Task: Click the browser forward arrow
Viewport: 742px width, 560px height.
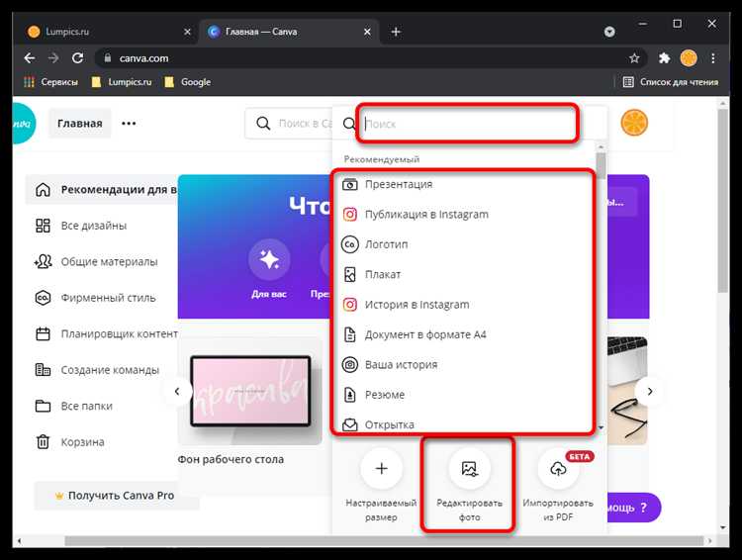Action: pyautogui.click(x=53, y=58)
